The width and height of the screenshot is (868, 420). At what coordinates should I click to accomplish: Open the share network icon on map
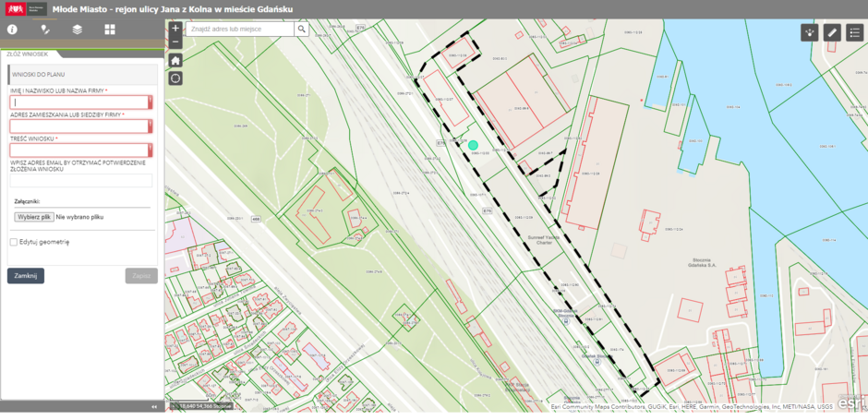[810, 32]
